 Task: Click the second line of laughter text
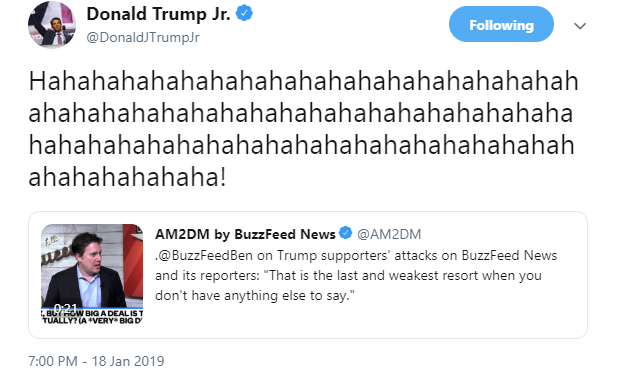301,113
